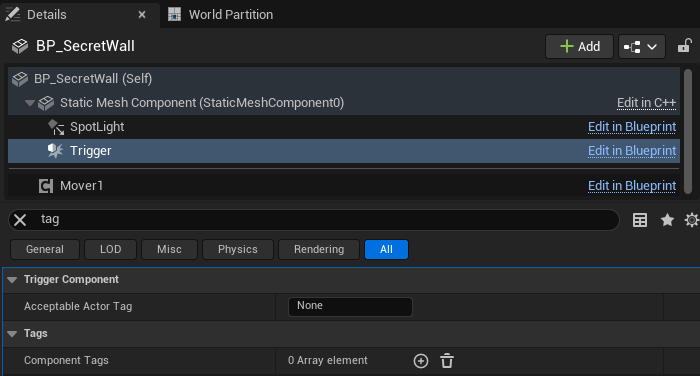Select the Trigger component row
The height and width of the screenshot is (376, 700).
pos(344,151)
